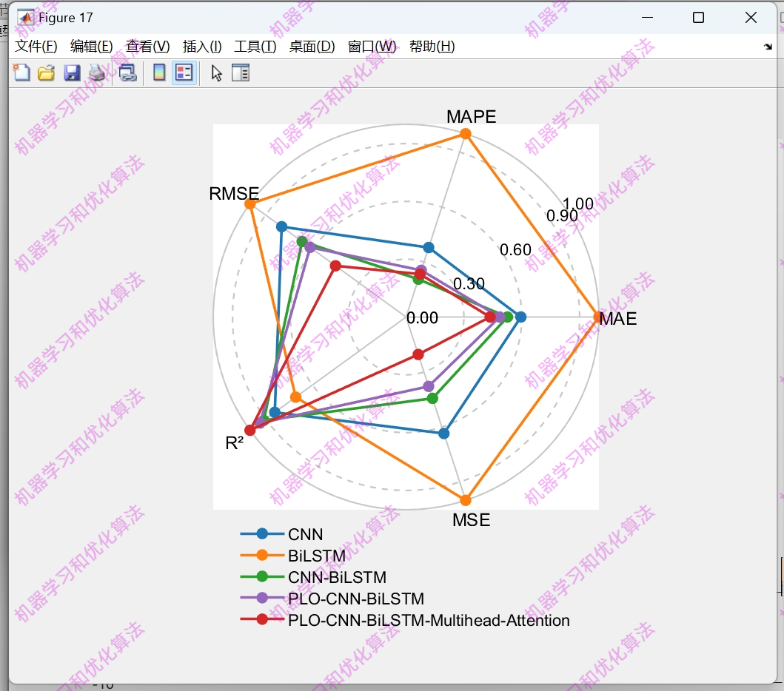Viewport: 784px width, 691px height.
Task: Click the blue CNN legend marker
Action: 262,533
